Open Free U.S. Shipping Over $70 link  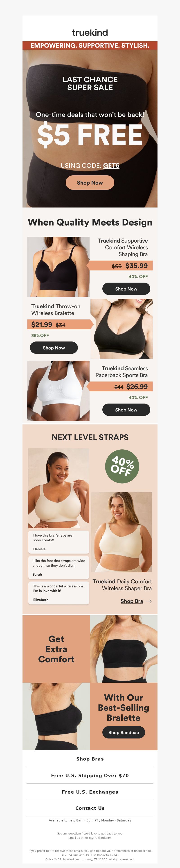point(90,775)
